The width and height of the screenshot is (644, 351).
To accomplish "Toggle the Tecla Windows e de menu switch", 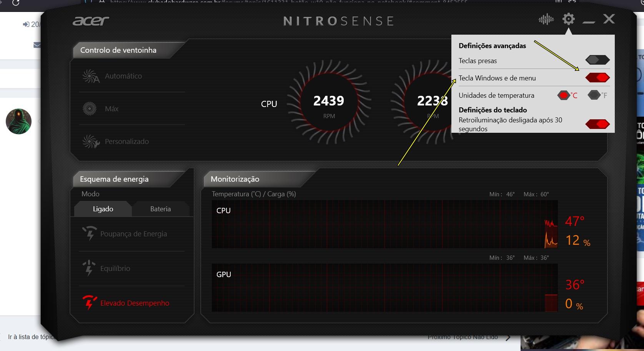I will pos(597,78).
